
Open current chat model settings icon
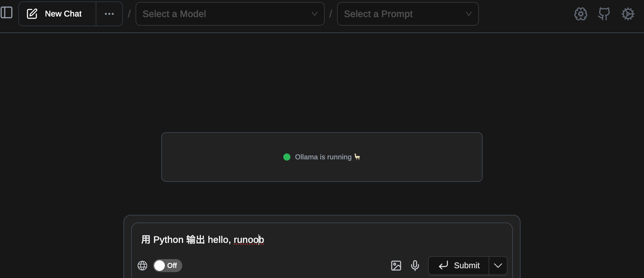click(x=580, y=14)
